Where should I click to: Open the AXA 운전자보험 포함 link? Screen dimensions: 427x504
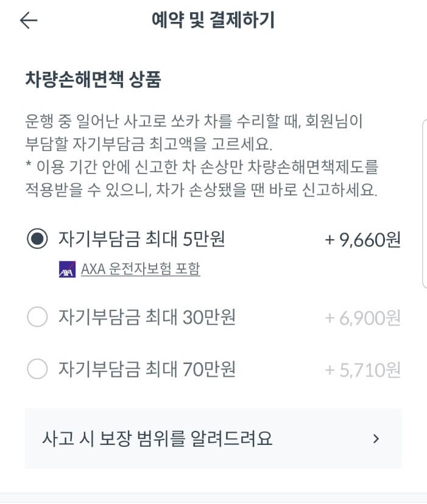click(x=140, y=267)
